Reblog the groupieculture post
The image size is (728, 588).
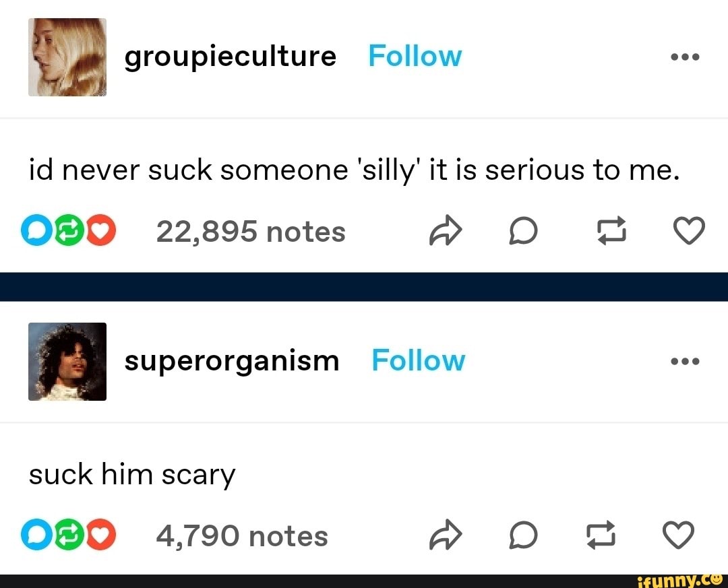pyautogui.click(x=611, y=230)
